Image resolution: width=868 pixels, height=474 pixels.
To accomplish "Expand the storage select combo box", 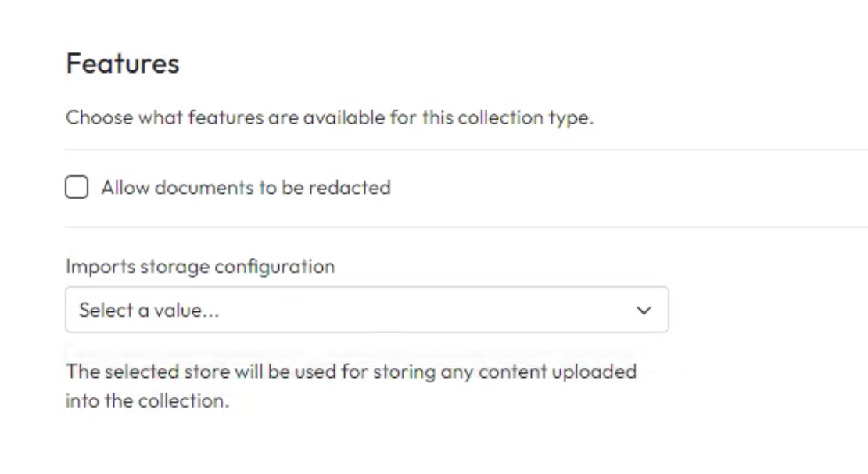I will click(366, 310).
